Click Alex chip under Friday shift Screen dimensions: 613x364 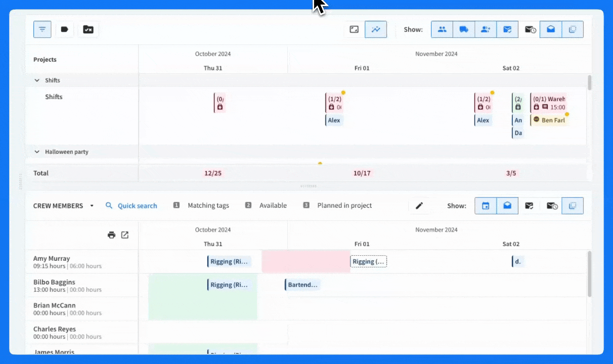(x=334, y=120)
